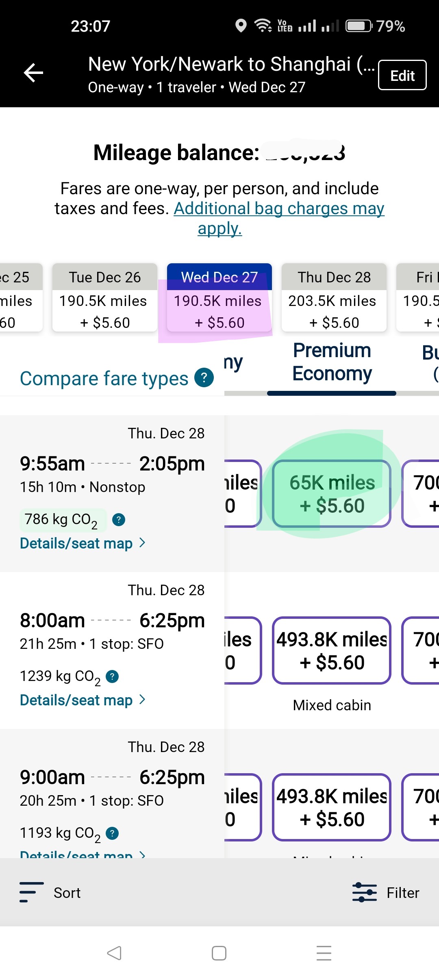This screenshot has width=439, height=980.
Task: Choose the Thu Dec 28 date tab
Action: 334,298
